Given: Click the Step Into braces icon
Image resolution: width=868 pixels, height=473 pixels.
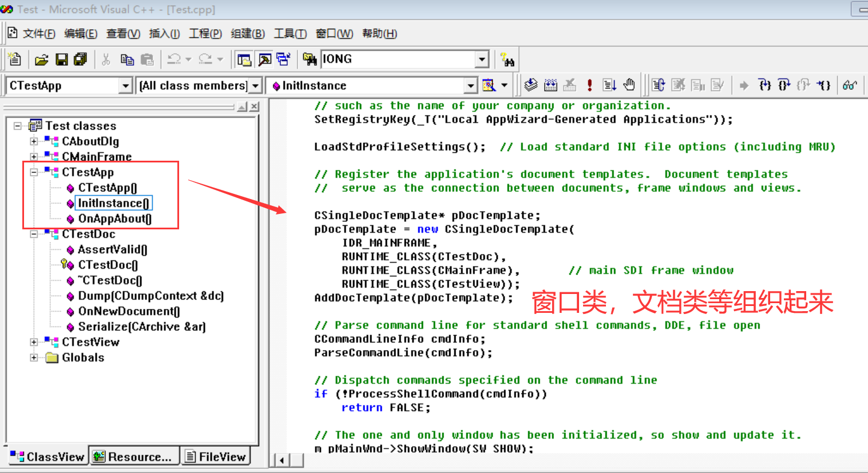Looking at the screenshot, I should 764,85.
